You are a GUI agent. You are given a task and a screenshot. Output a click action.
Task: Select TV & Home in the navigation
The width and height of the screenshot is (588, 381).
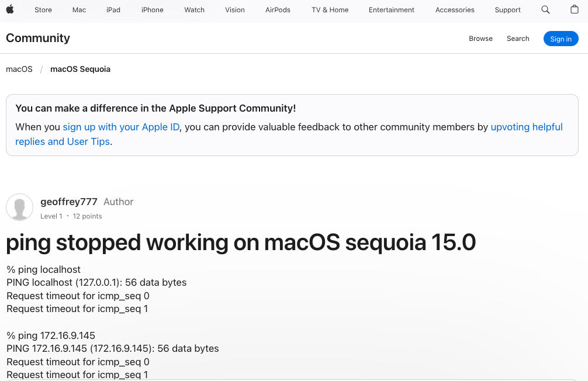[x=330, y=10]
